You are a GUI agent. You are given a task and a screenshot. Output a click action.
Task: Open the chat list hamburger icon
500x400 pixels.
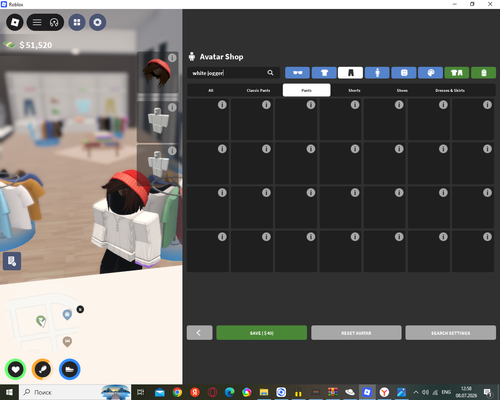tap(37, 22)
